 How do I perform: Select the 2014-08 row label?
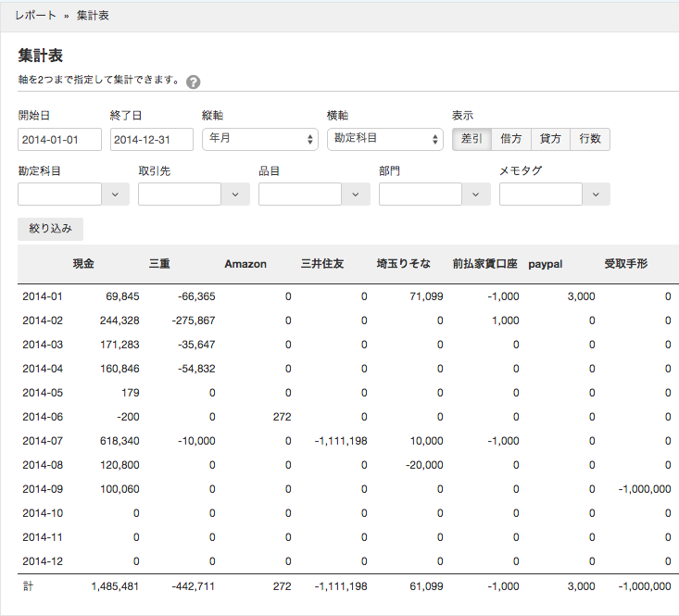pyautogui.click(x=43, y=465)
